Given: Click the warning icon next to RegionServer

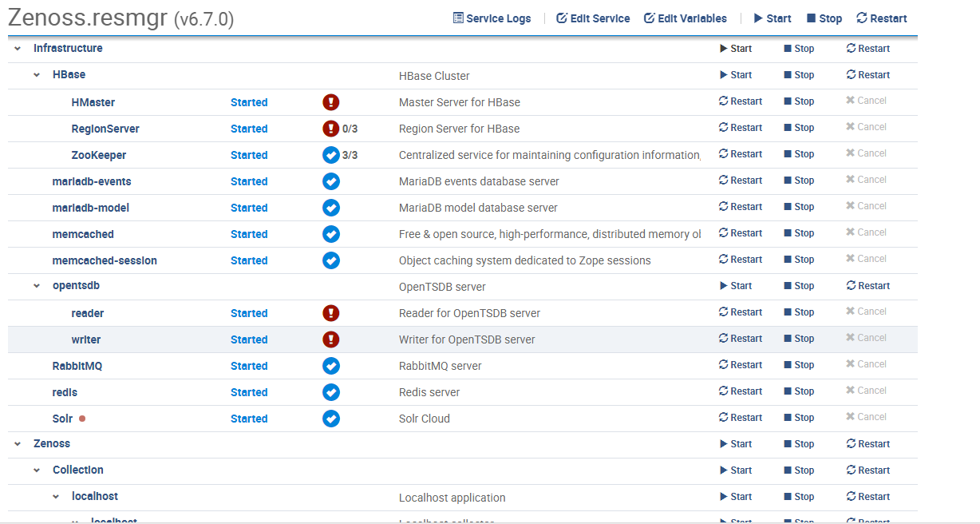Looking at the screenshot, I should click(x=331, y=129).
